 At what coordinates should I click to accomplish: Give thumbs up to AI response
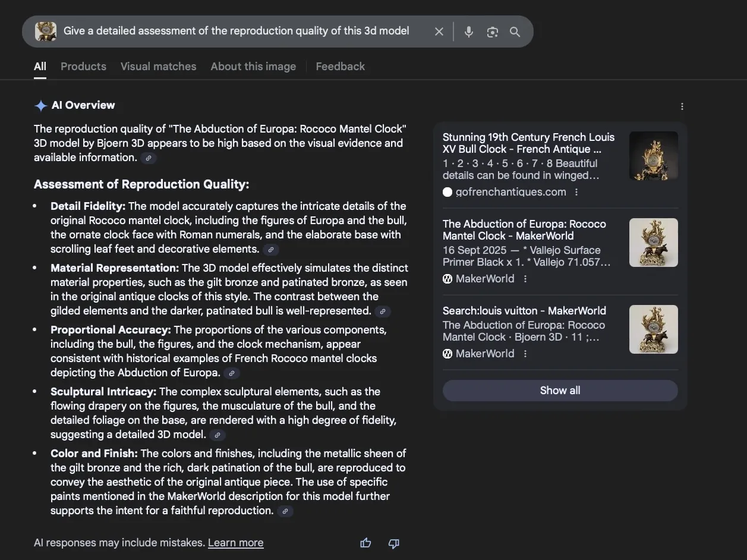click(x=365, y=543)
